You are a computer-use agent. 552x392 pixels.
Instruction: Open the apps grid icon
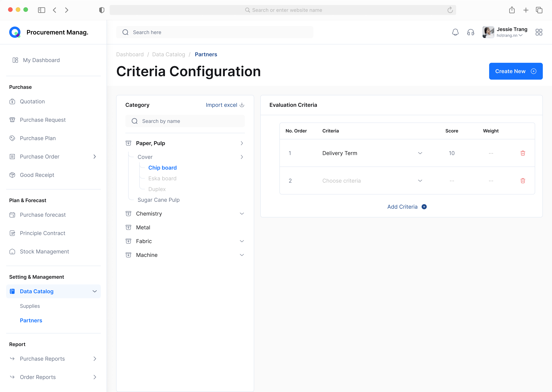(x=539, y=32)
